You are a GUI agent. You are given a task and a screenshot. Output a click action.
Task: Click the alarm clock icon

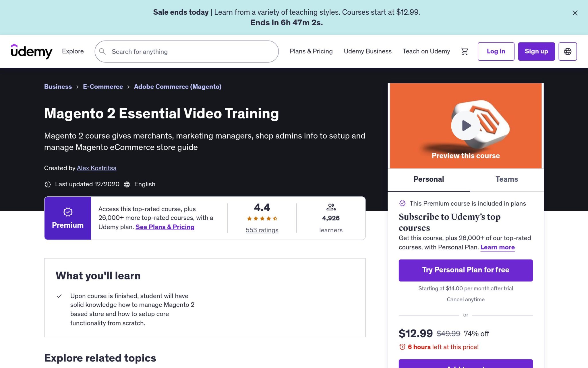coord(402,347)
